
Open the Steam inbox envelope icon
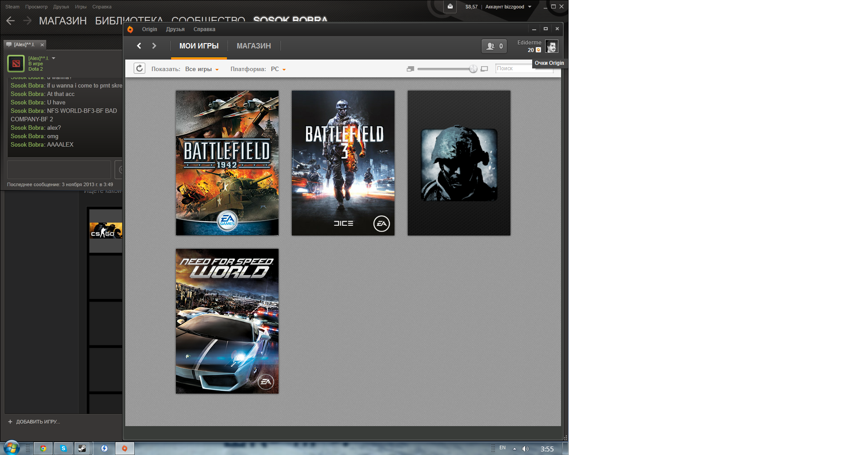point(450,7)
